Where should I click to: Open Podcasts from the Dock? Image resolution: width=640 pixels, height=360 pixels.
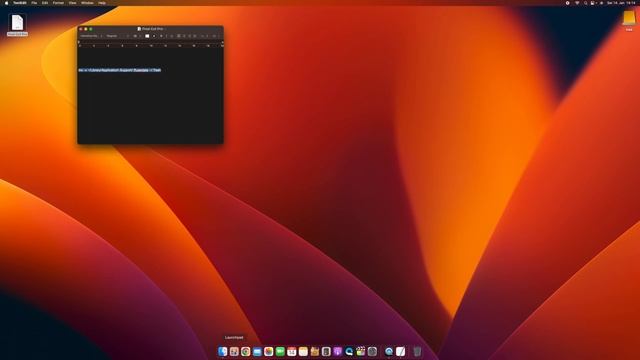(x=338, y=351)
